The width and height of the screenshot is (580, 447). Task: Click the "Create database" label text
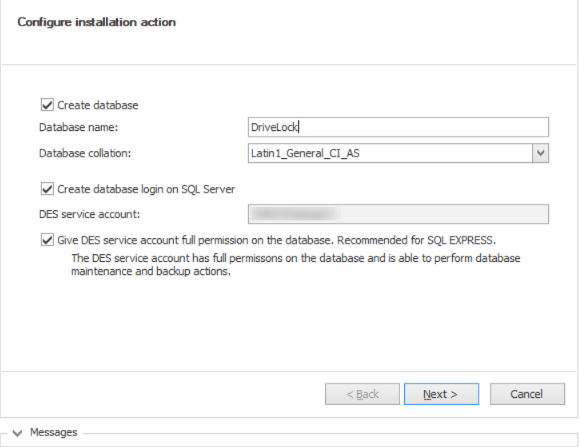[98, 105]
